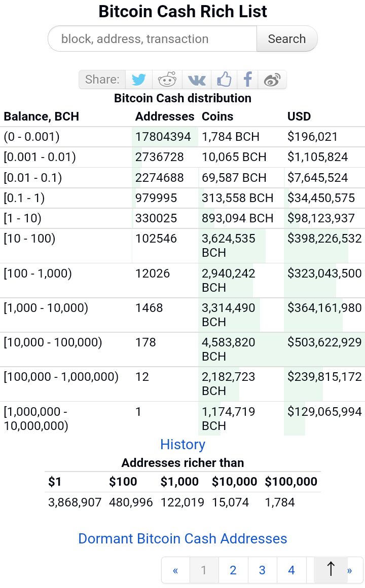Click the Balance, BCH column header
This screenshot has height=588, width=365.
pos(41,116)
